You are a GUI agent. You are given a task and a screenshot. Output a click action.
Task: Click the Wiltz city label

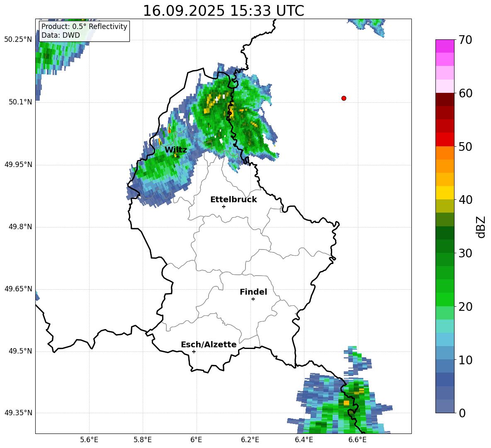click(176, 150)
